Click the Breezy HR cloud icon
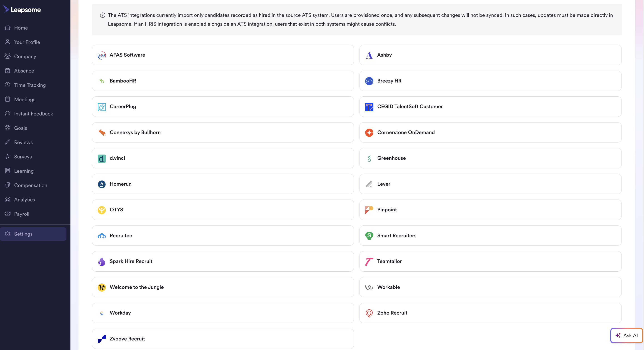This screenshot has height=350, width=644. [369, 81]
